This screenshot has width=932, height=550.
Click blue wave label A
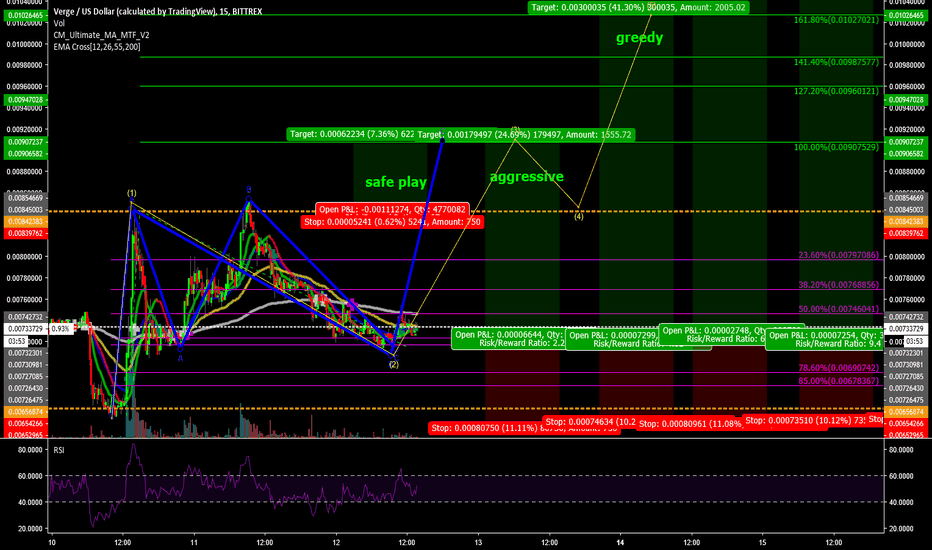click(180, 357)
